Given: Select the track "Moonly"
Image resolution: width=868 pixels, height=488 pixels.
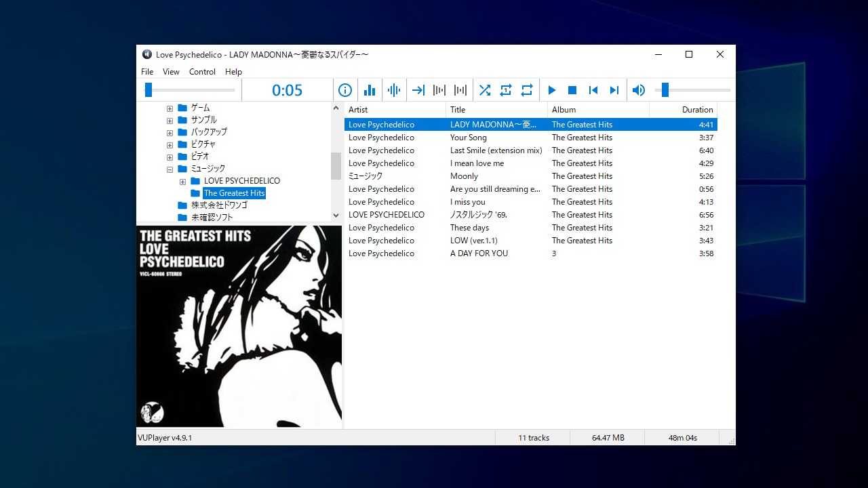Looking at the screenshot, I should (530, 176).
